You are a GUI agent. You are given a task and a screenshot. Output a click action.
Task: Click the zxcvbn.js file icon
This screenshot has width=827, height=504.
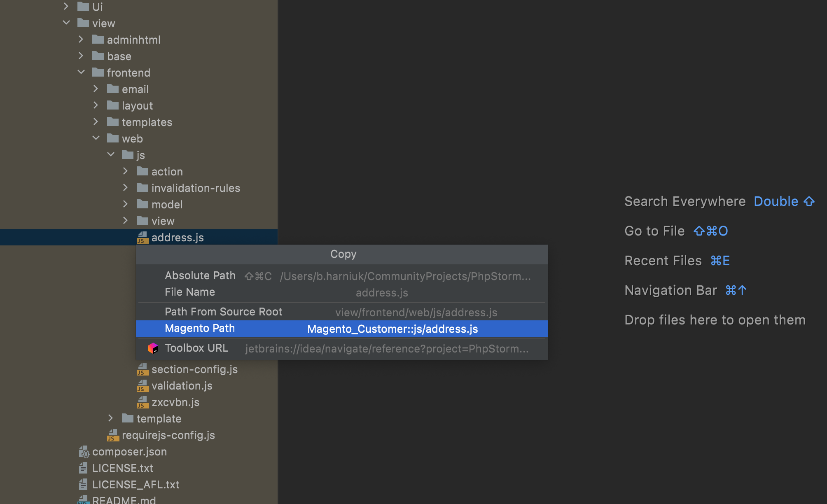tap(143, 402)
